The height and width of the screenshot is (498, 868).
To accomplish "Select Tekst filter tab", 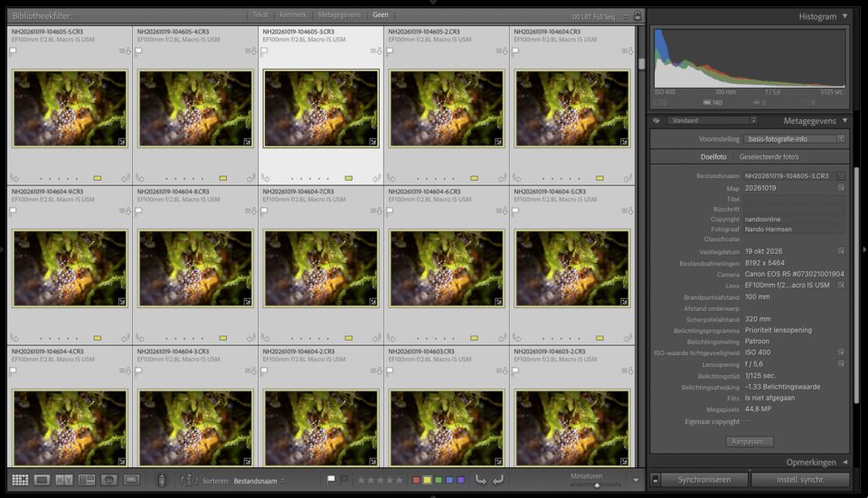I will [260, 15].
